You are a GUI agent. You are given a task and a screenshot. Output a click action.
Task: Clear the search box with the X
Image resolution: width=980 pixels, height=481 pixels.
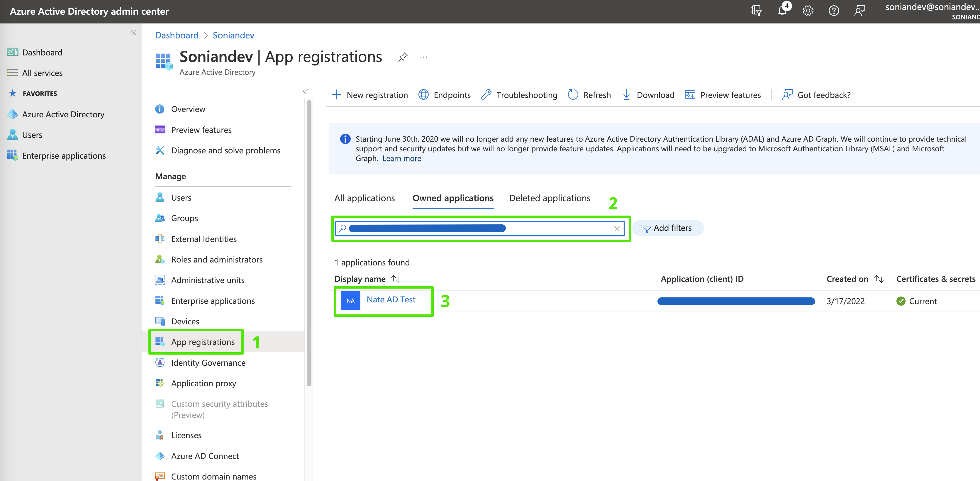(617, 228)
